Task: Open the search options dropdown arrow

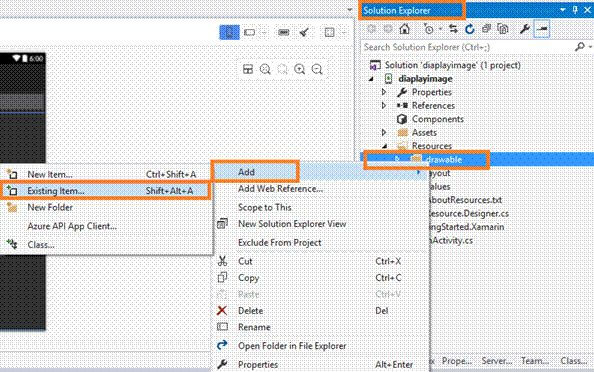Action: [x=590, y=47]
